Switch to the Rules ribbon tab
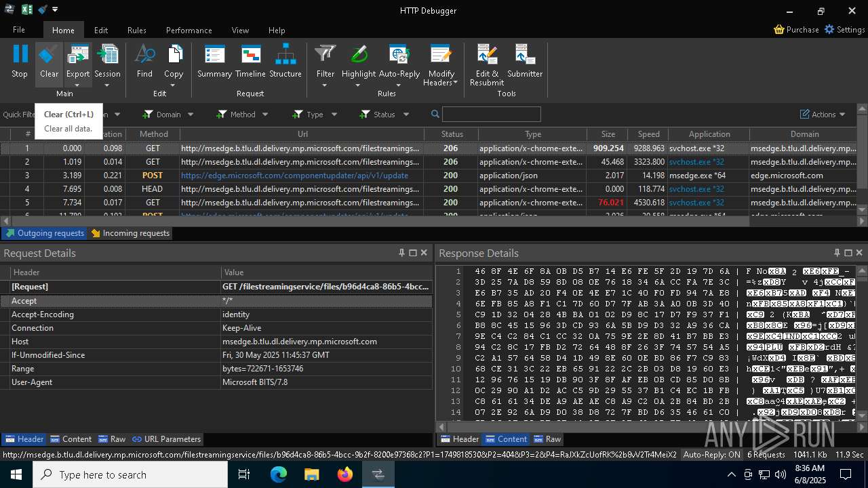 137,30
